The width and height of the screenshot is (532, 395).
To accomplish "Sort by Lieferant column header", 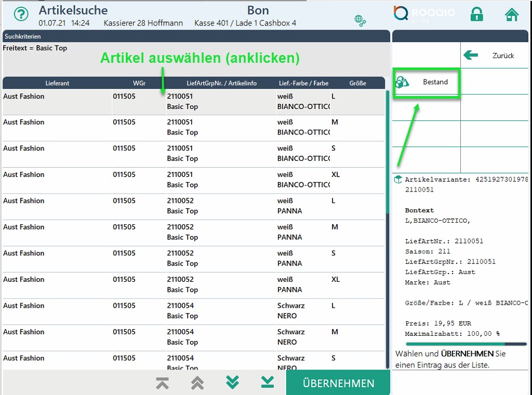I will [x=57, y=83].
